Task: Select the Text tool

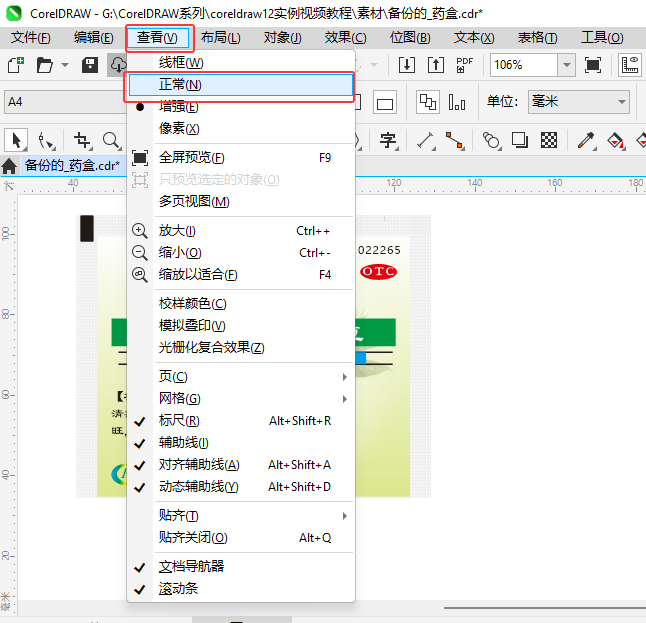Action: tap(388, 141)
